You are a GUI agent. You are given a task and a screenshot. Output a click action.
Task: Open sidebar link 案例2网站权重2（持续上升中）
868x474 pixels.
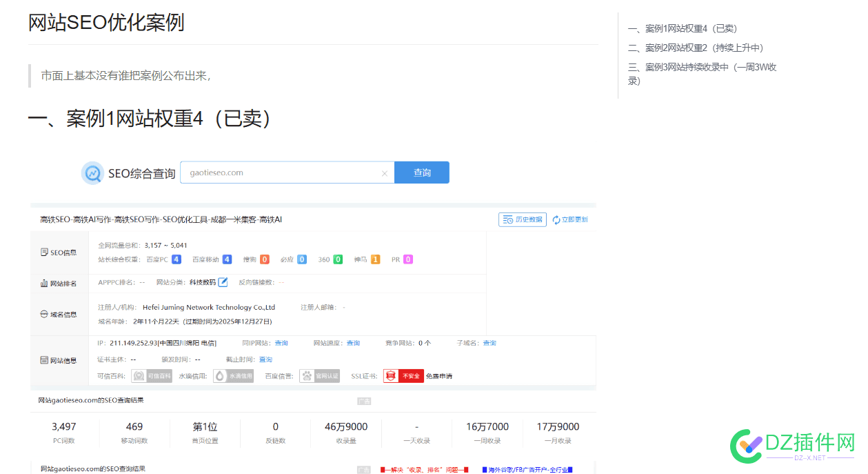tap(696, 48)
